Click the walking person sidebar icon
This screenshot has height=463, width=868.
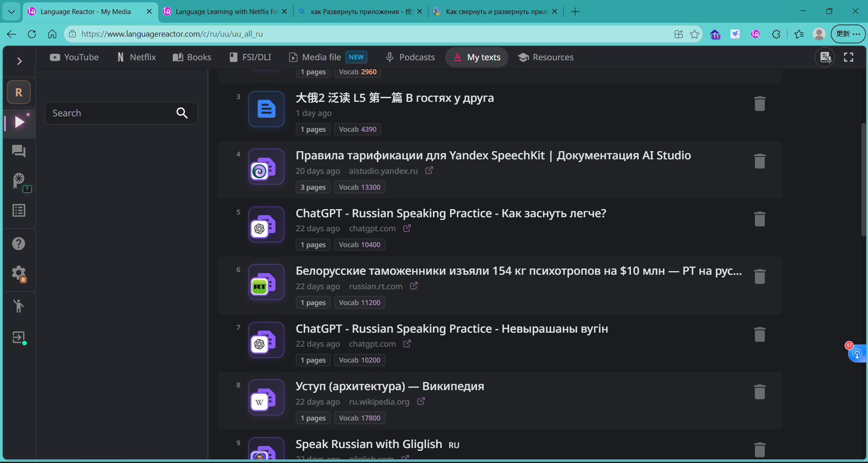click(19, 306)
